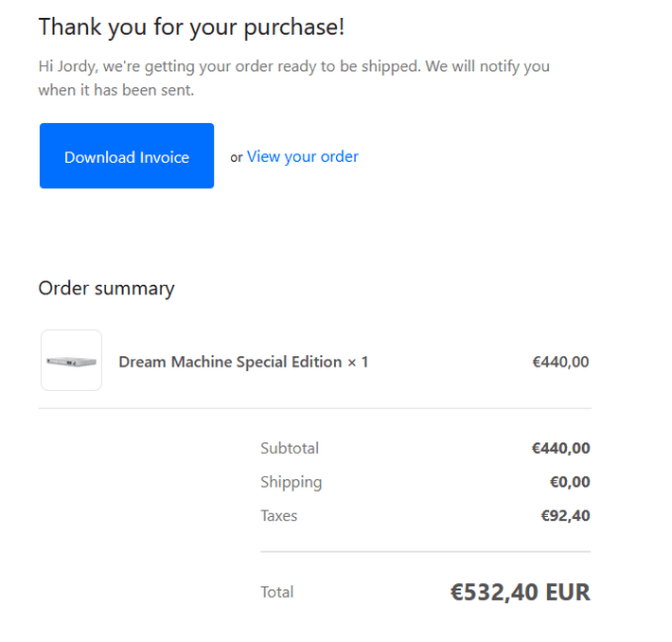
Task: Click the "when it has been sent" text line
Action: [x=116, y=91]
